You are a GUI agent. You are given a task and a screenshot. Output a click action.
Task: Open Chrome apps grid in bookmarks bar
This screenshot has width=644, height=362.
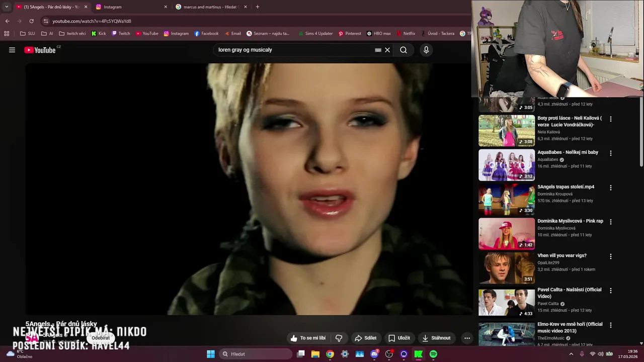pyautogui.click(x=7, y=34)
